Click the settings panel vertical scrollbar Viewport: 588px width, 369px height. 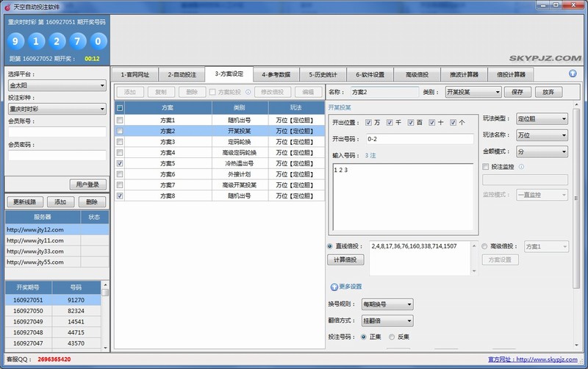click(578, 221)
